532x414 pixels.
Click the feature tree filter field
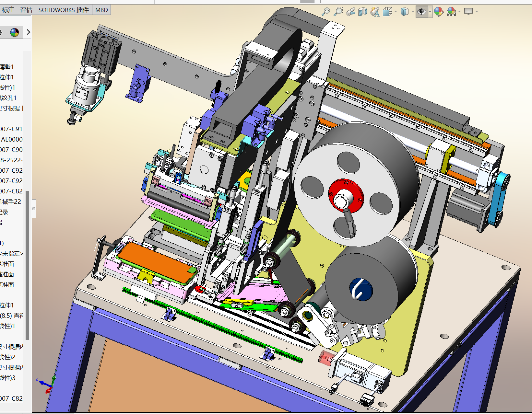pyautogui.click(x=15, y=45)
